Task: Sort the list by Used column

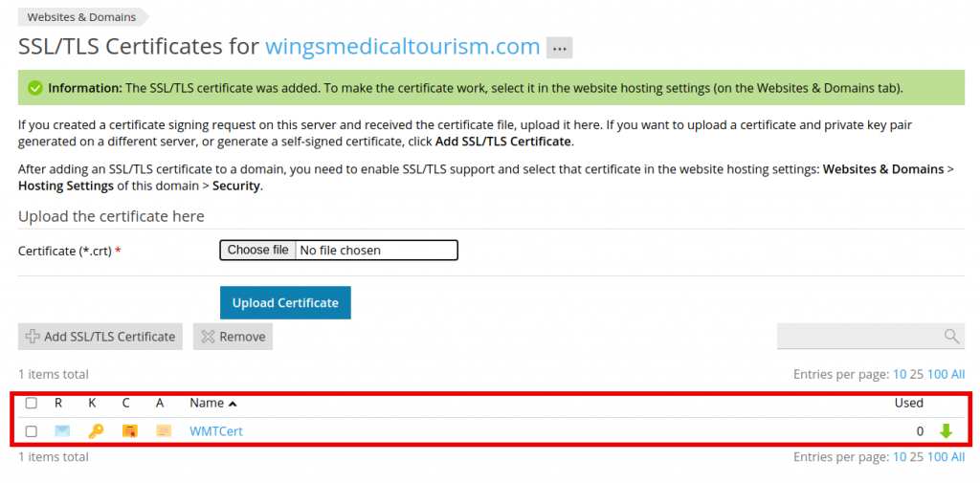Action: coord(908,404)
